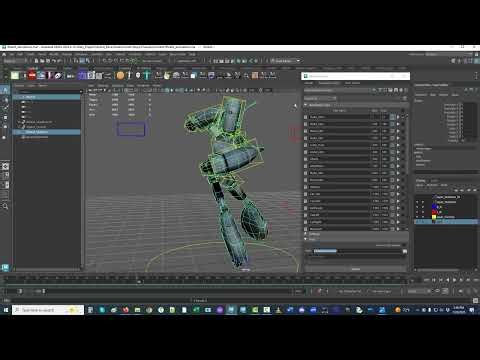Toggle visibility of the blue-swatch layer

pyautogui.click(x=417, y=207)
